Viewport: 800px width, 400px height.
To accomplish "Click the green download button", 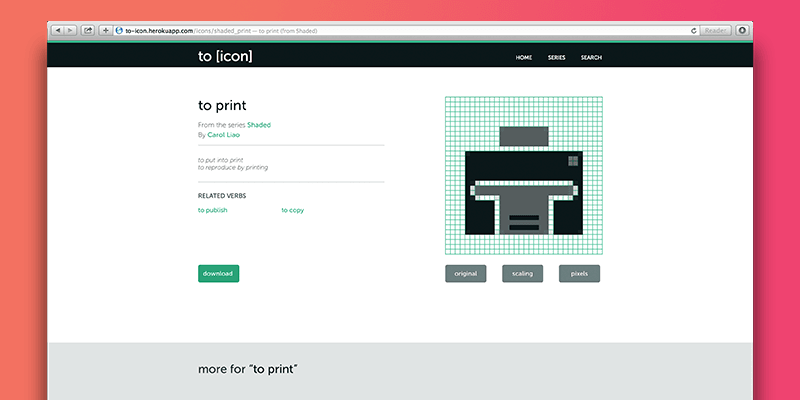I will [218, 273].
